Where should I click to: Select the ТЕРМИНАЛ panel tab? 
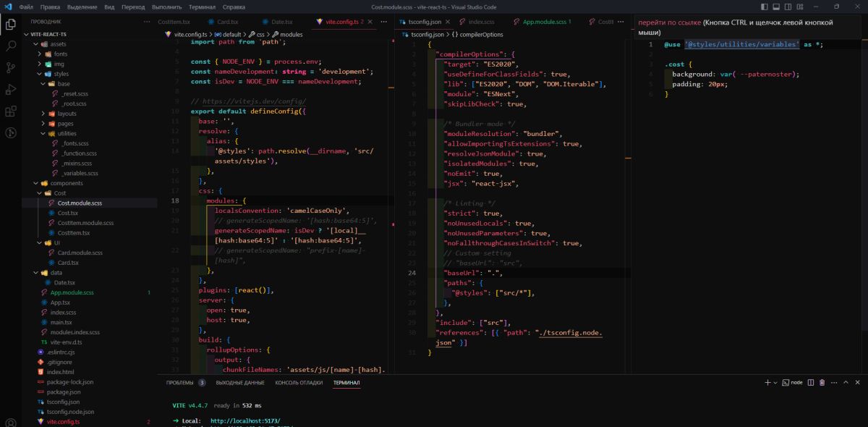tap(346, 382)
